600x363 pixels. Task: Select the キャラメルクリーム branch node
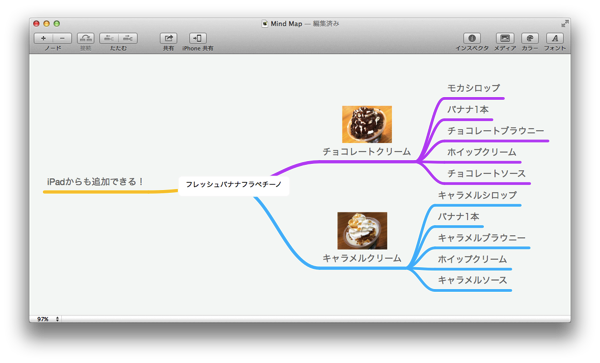(x=362, y=258)
